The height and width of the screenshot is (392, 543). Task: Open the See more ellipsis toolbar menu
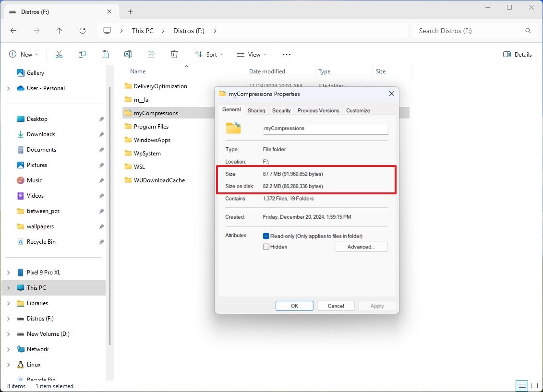(286, 54)
